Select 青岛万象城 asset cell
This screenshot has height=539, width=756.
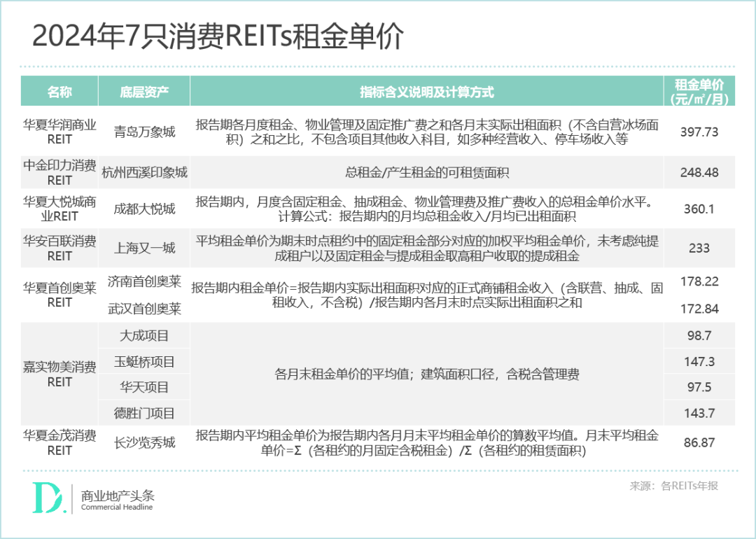pyautogui.click(x=146, y=130)
